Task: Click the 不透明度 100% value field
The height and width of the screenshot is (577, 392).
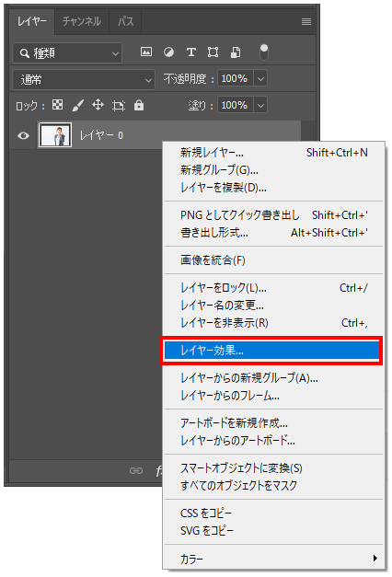Action: pos(236,78)
